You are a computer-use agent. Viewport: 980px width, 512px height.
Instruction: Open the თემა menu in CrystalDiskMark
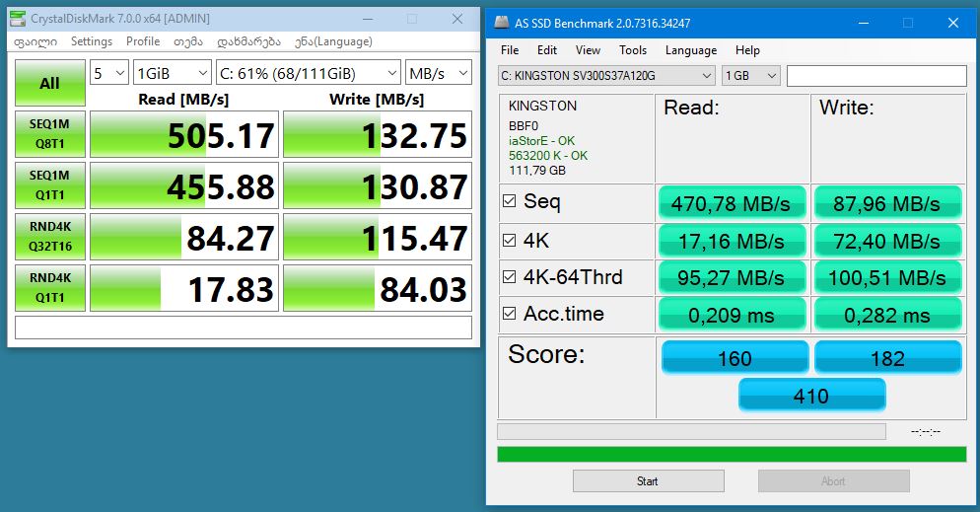[x=188, y=41]
